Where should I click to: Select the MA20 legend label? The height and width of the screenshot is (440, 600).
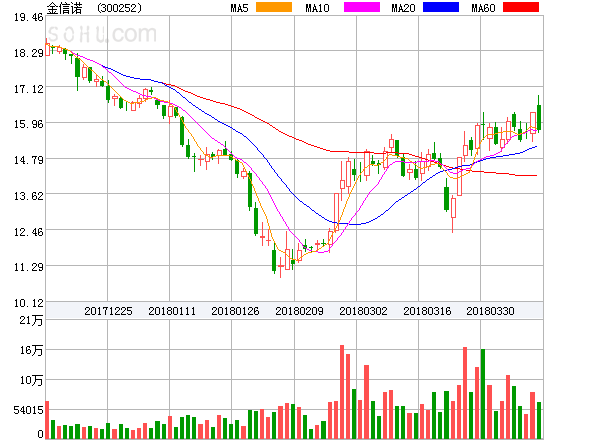tap(403, 8)
